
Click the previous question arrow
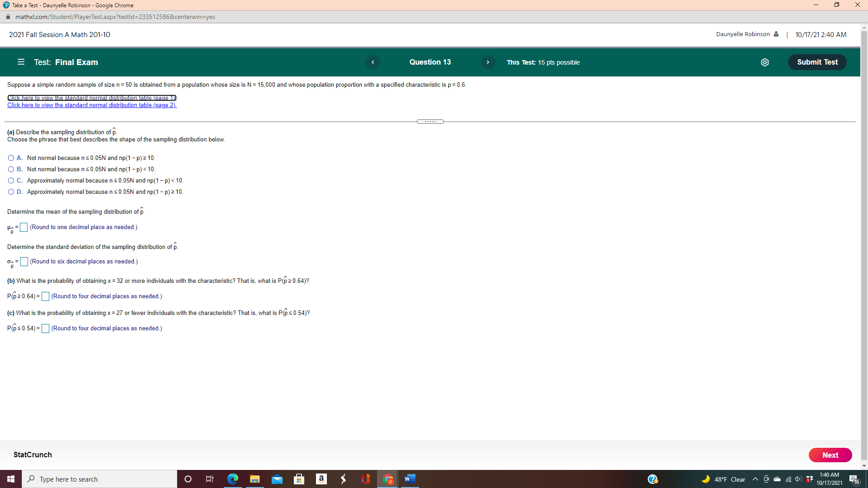[x=373, y=62]
